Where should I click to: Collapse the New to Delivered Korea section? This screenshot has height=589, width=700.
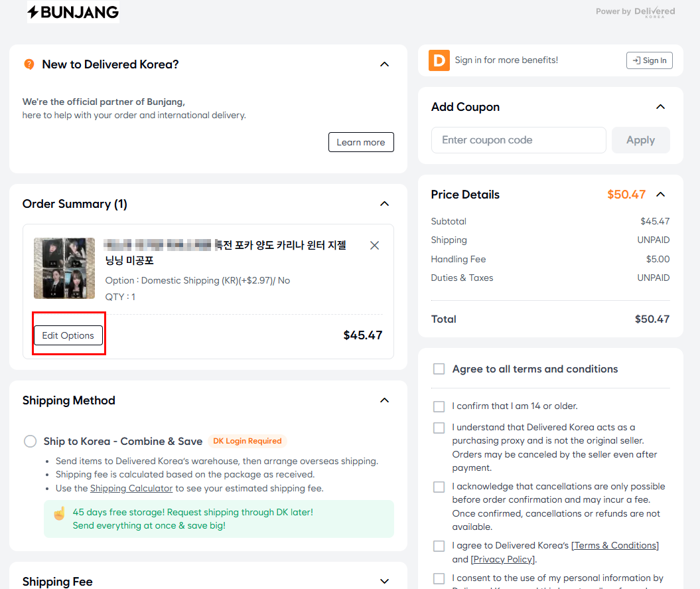[x=384, y=64]
